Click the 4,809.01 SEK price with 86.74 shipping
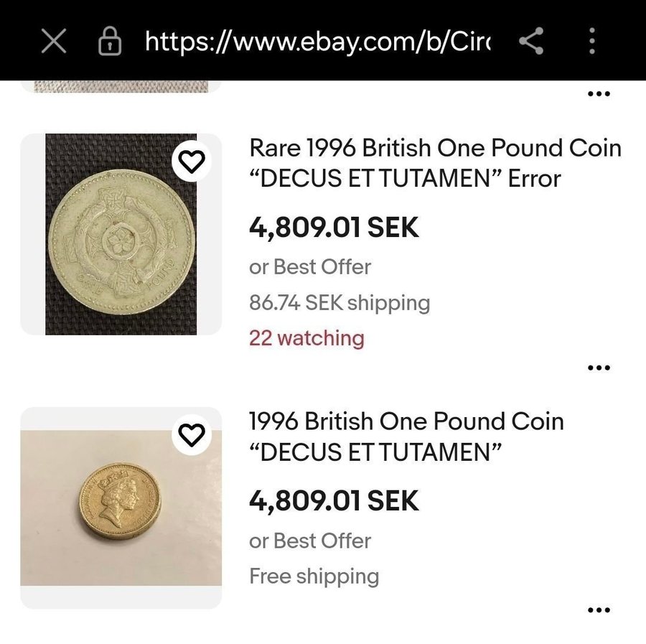This screenshot has width=646, height=644. tap(334, 228)
